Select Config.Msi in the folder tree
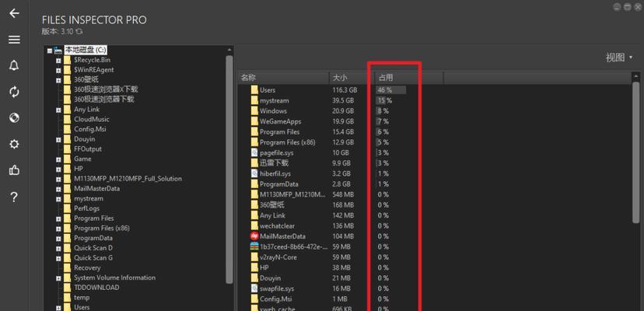Screen dimensions: 644x311 pyautogui.click(x=92, y=129)
